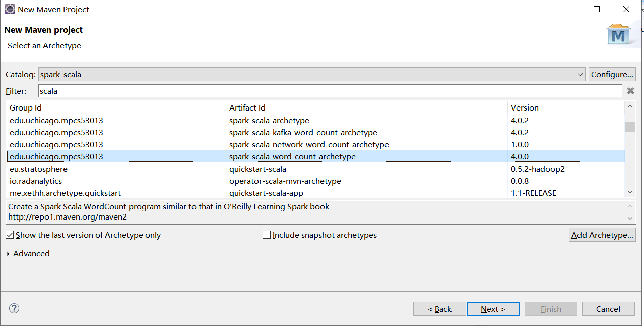Sort by the Group Id column header
This screenshot has width=644, height=326.
(x=116, y=107)
